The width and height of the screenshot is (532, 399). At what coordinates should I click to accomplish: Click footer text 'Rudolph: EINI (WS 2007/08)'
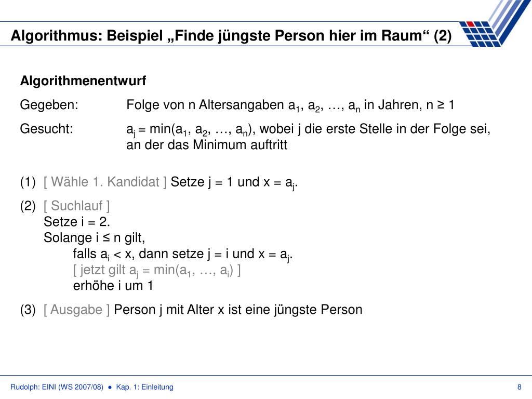tap(57, 387)
